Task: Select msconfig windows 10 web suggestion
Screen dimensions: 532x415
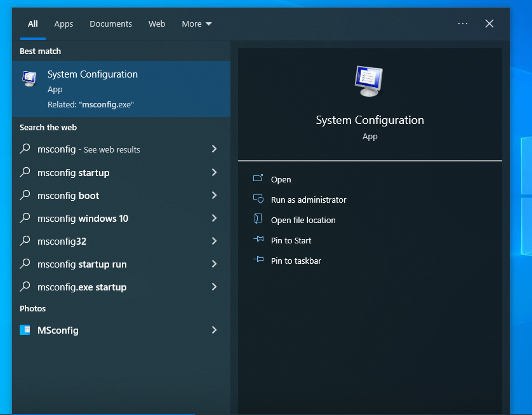Action: (83, 219)
